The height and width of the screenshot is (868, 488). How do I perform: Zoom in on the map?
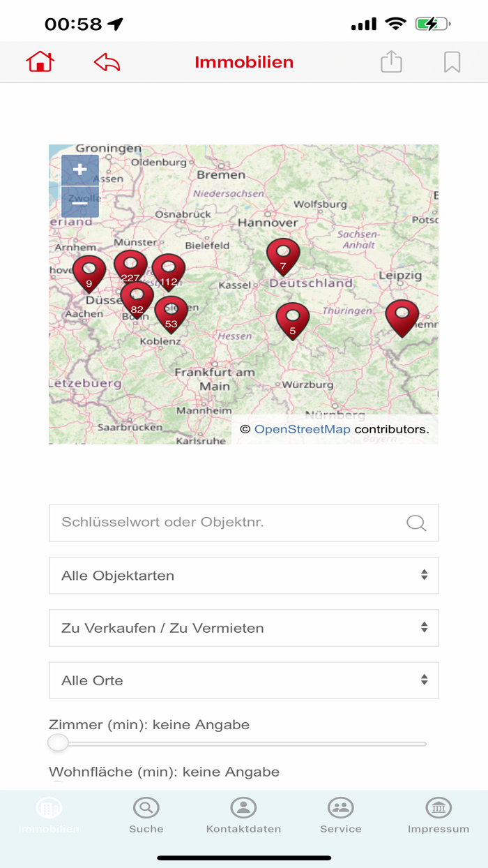(x=80, y=170)
